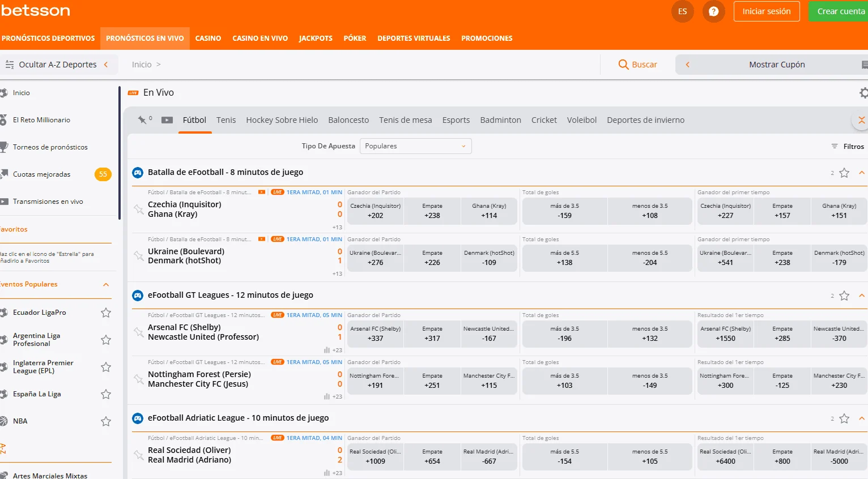Switch to the Baloncesto tab

point(348,120)
